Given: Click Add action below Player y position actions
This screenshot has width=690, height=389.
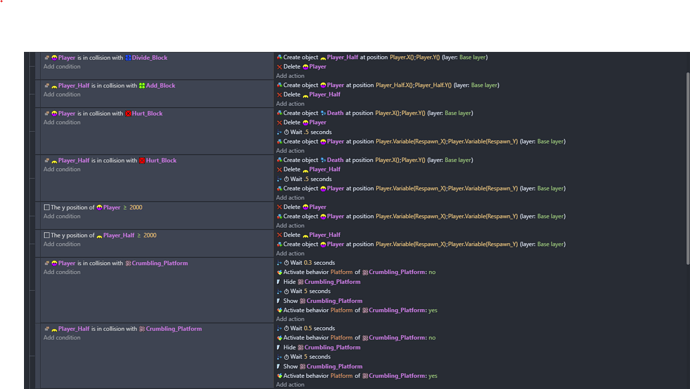Looking at the screenshot, I should click(x=290, y=226).
